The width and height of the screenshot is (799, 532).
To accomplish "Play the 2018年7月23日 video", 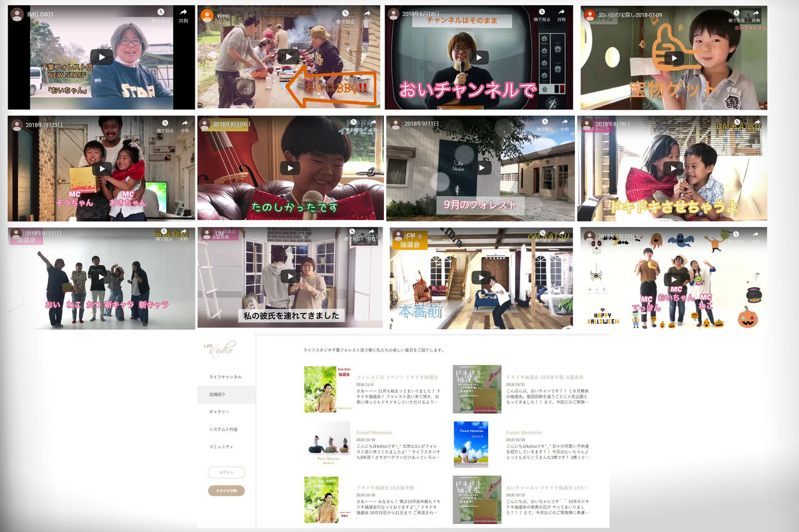I will [102, 168].
